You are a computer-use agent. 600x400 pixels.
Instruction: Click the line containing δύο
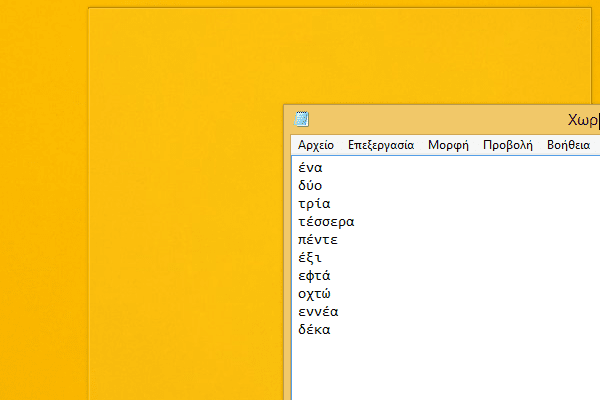310,186
